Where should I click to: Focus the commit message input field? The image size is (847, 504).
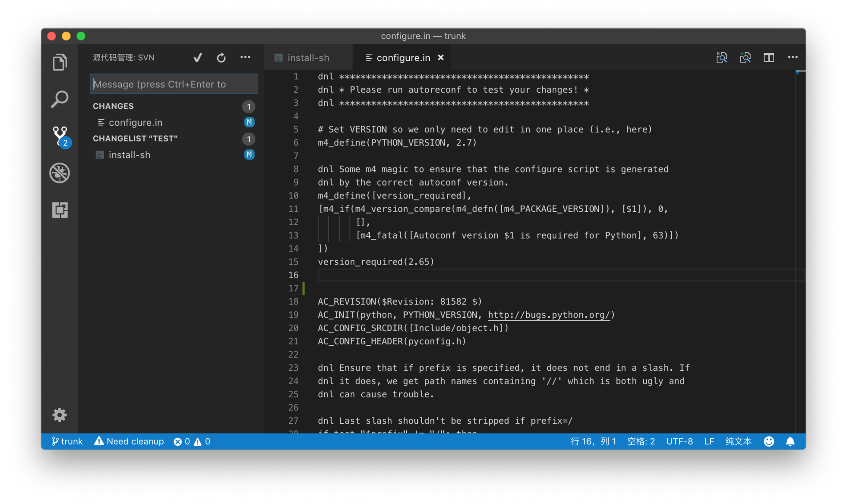173,84
